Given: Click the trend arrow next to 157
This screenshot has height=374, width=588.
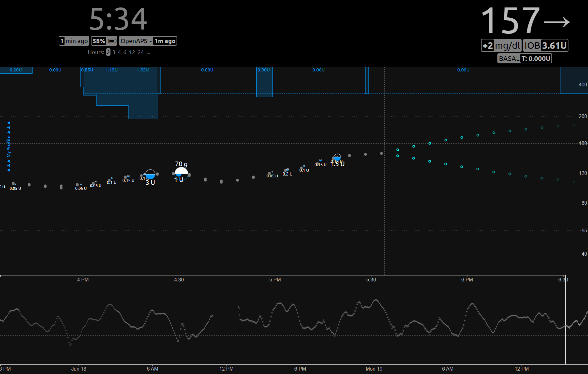Looking at the screenshot, I should [557, 22].
